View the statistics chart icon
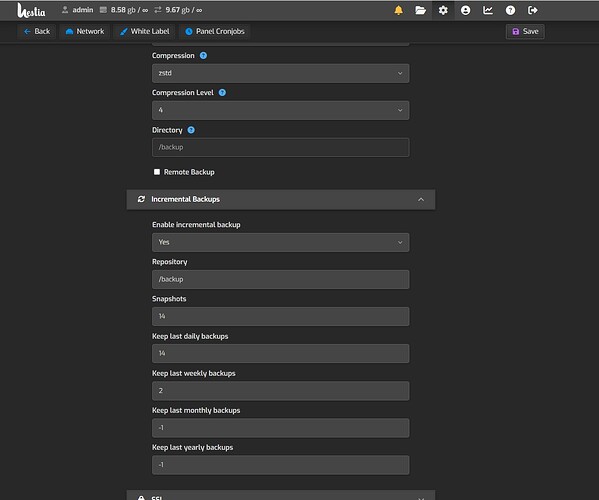 pos(488,10)
